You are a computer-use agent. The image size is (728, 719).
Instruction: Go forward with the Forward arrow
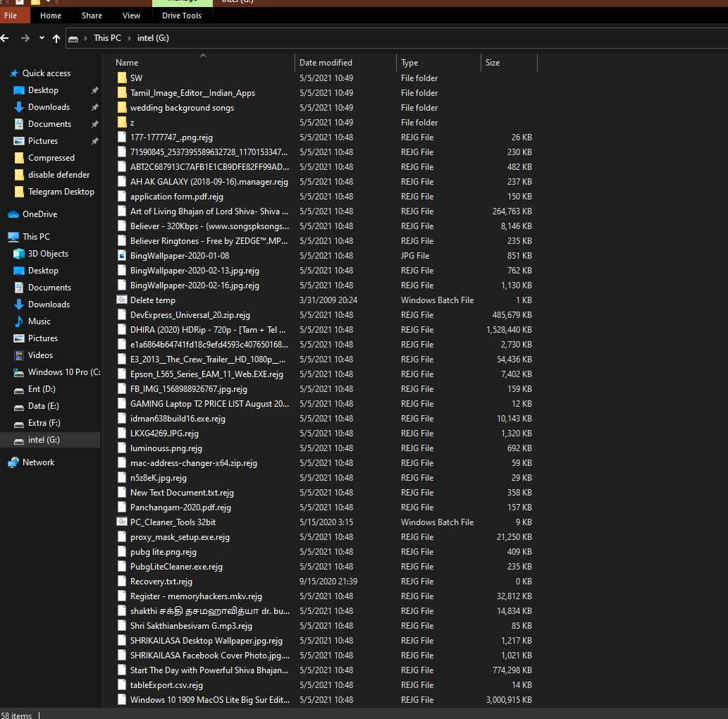tap(25, 38)
